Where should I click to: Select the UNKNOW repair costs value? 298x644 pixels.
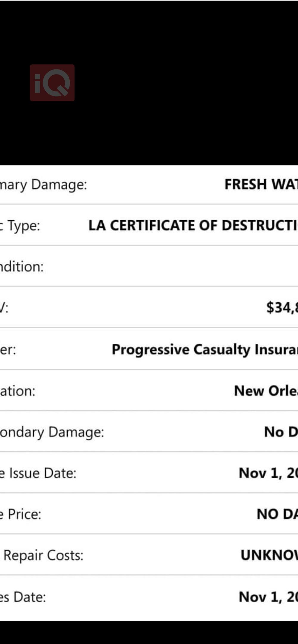269,555
